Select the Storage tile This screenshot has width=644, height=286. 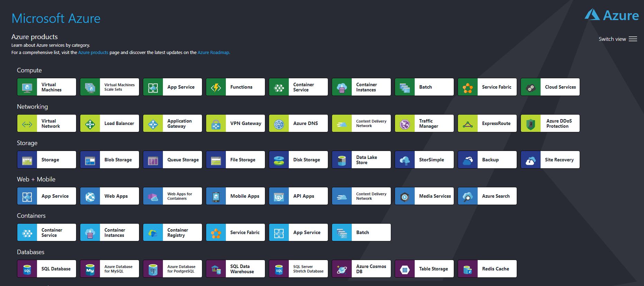click(47, 160)
